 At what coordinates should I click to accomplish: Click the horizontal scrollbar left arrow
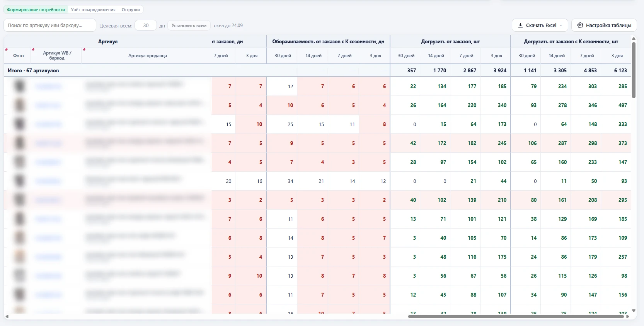(x=7, y=316)
